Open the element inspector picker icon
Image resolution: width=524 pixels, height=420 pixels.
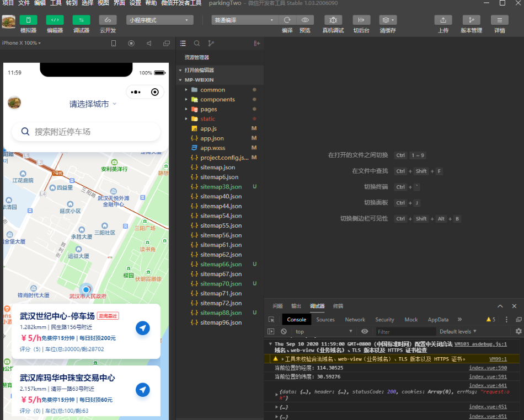click(271, 320)
